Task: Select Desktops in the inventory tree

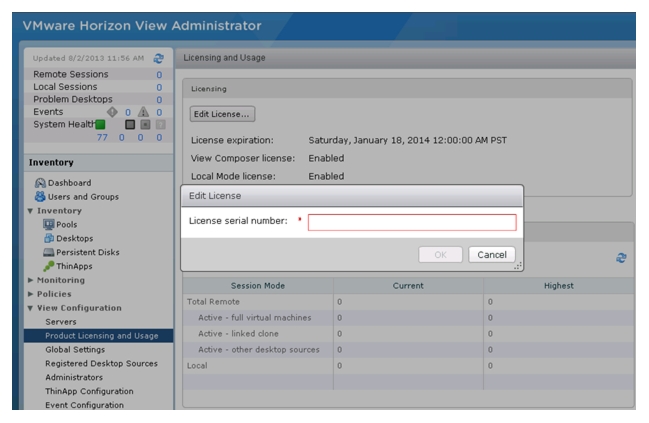Action: click(75, 238)
